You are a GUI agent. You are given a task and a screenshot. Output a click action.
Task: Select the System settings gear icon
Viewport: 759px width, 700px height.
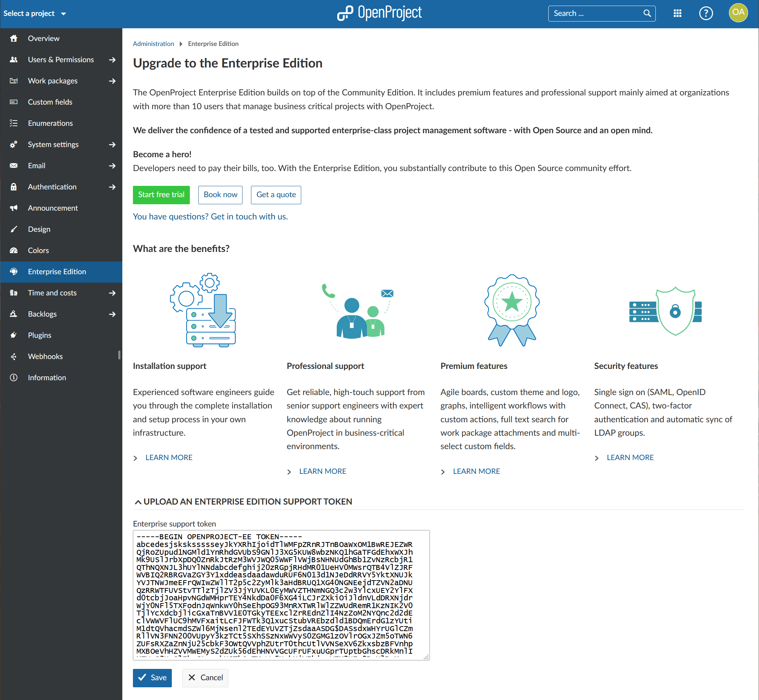[x=14, y=144]
